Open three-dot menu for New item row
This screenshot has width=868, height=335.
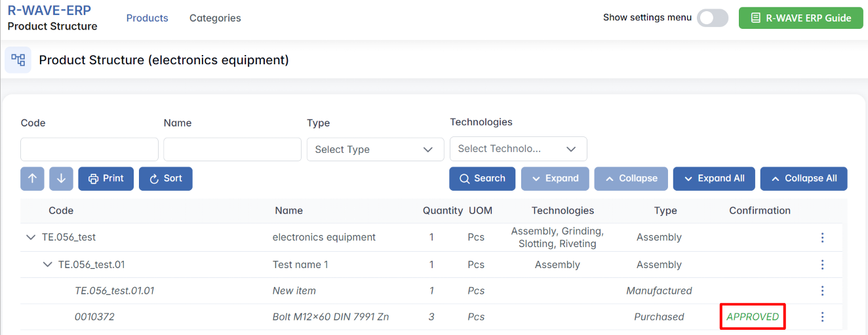[x=822, y=290]
